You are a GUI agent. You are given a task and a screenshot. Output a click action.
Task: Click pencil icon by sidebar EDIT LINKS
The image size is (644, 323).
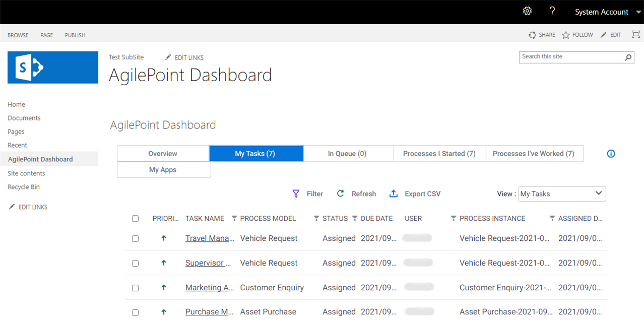[x=12, y=207]
